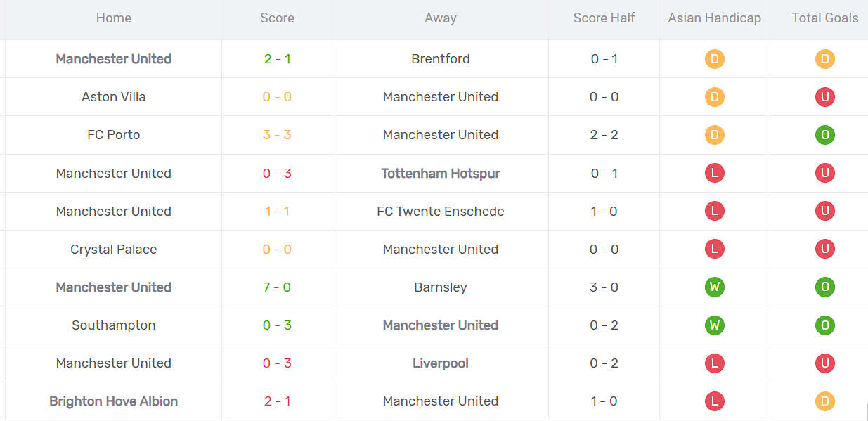
Task: Select the green O badge in FC Porto row
Action: (824, 135)
